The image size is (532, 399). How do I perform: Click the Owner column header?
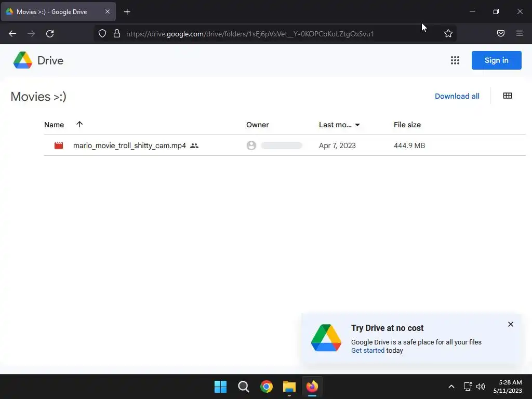click(x=258, y=125)
